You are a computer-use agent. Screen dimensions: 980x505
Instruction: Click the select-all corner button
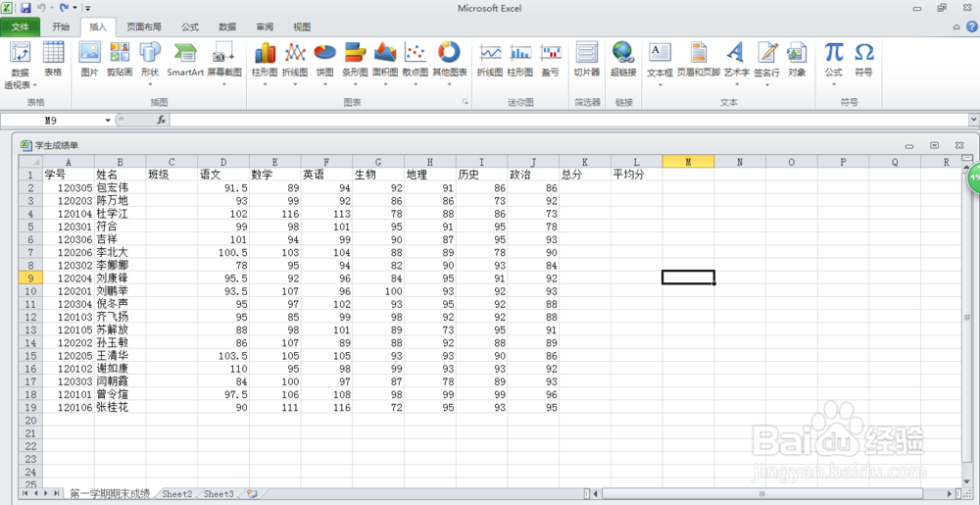pyautogui.click(x=30, y=161)
